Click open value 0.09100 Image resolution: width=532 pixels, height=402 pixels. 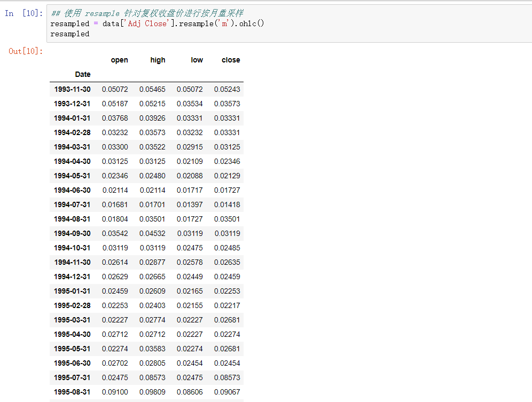pyautogui.click(x=115, y=392)
